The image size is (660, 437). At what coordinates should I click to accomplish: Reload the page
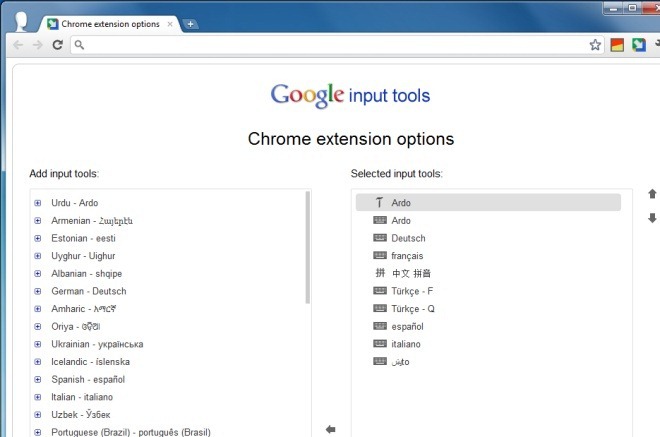click(x=58, y=45)
